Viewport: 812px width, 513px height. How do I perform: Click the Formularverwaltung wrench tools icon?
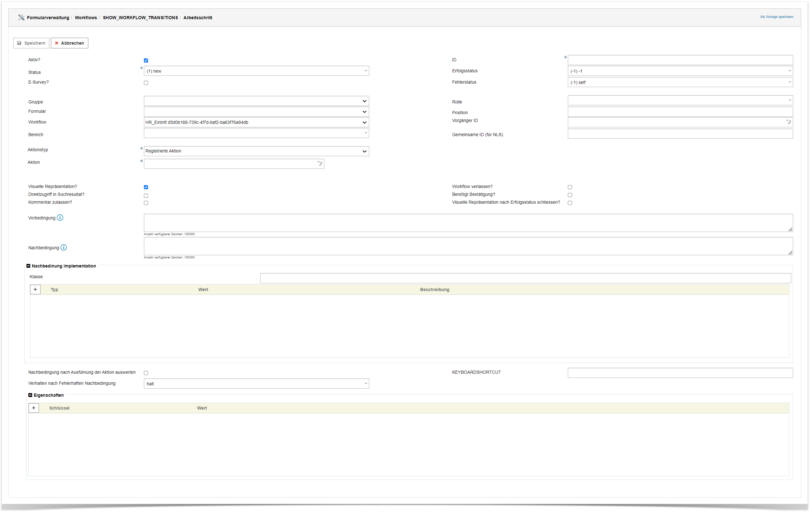coord(21,18)
